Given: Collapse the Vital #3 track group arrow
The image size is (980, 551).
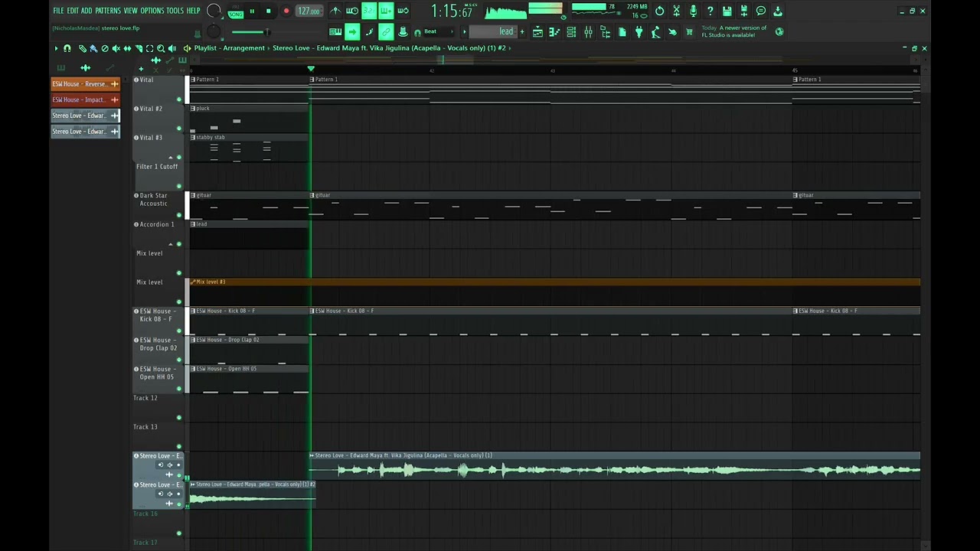Looking at the screenshot, I should (171, 157).
